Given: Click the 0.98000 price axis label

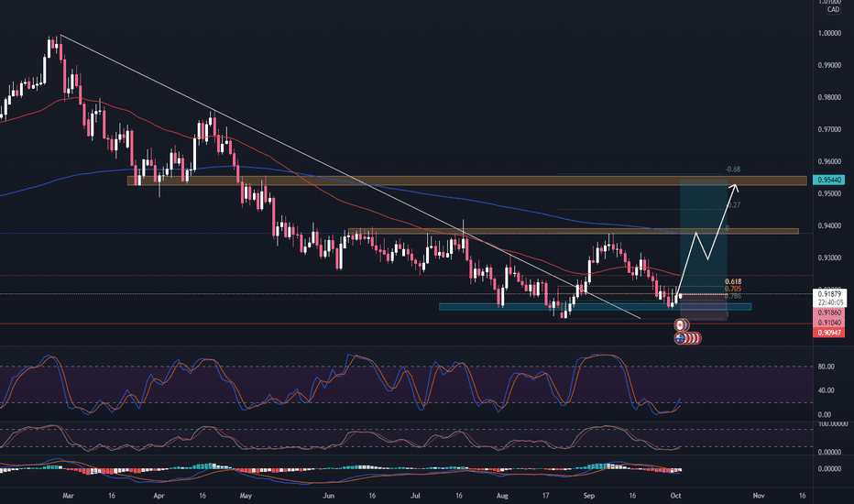Looking at the screenshot, I should point(829,97).
